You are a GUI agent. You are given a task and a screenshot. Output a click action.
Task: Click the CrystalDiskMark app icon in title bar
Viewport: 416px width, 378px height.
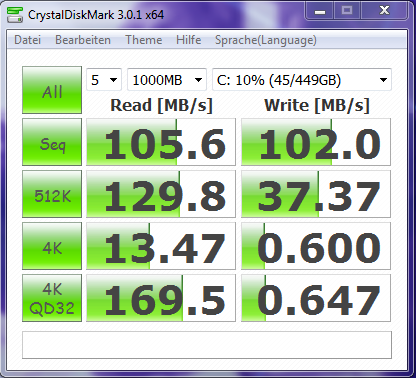click(x=15, y=14)
